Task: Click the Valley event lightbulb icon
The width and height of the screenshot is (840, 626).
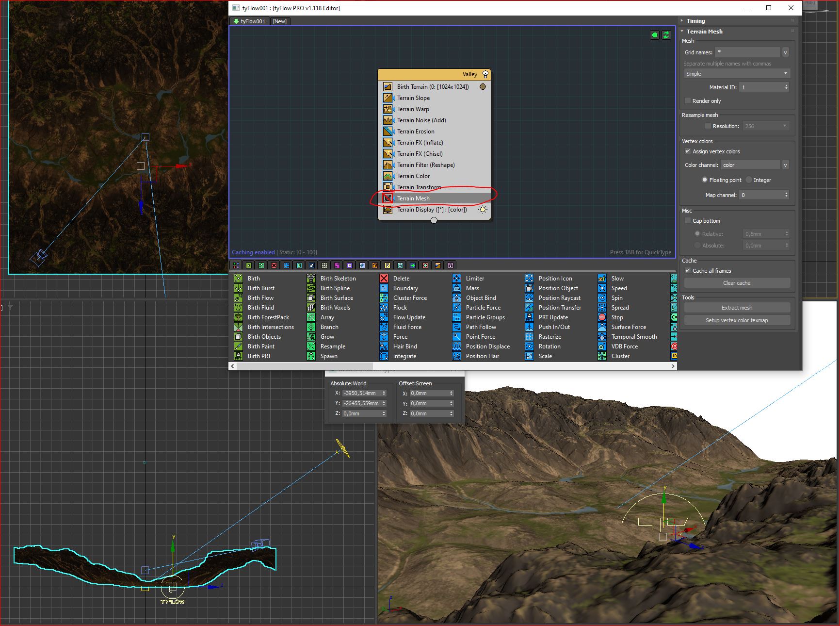Action: (x=485, y=74)
